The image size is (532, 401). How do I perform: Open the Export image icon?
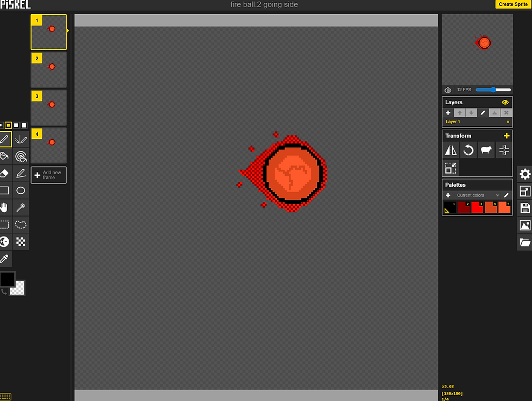click(525, 225)
